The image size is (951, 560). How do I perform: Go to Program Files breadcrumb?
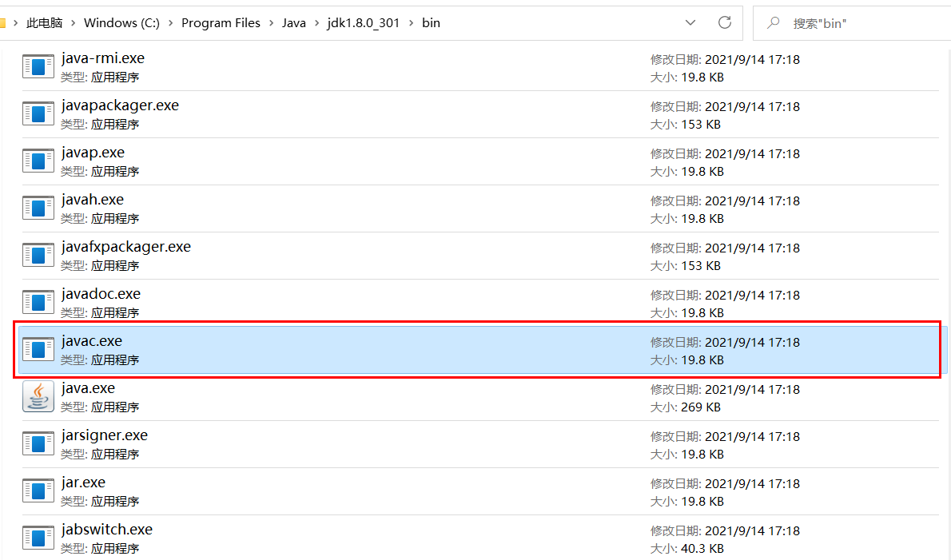pos(221,23)
